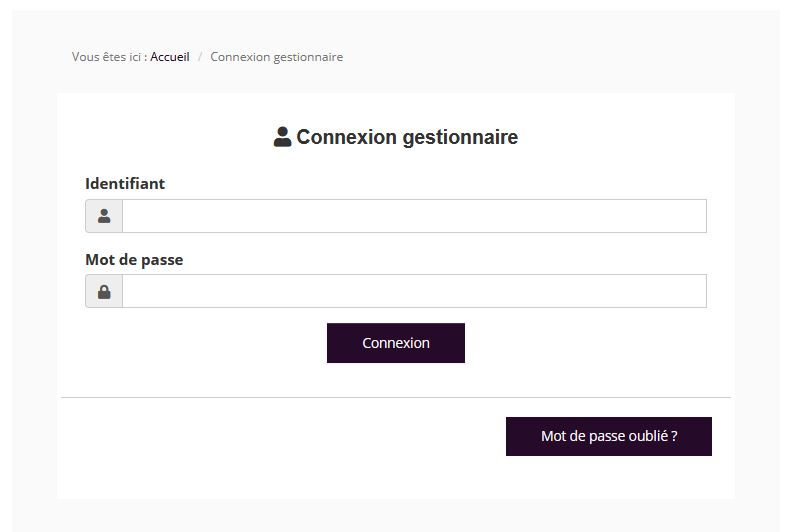Click blank area left of 'Mot de passe oublié ?'
The image size is (796, 532).
point(280,437)
